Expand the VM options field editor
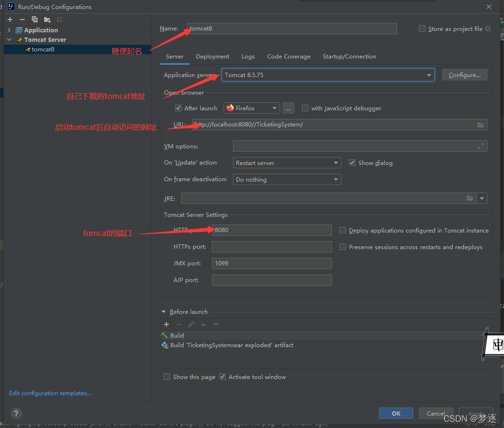The image size is (504, 428). click(482, 146)
